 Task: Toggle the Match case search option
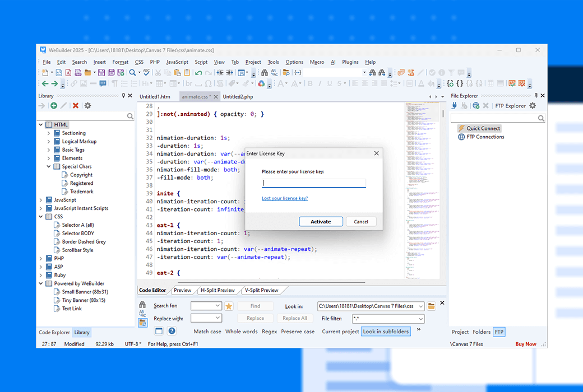[x=207, y=332]
